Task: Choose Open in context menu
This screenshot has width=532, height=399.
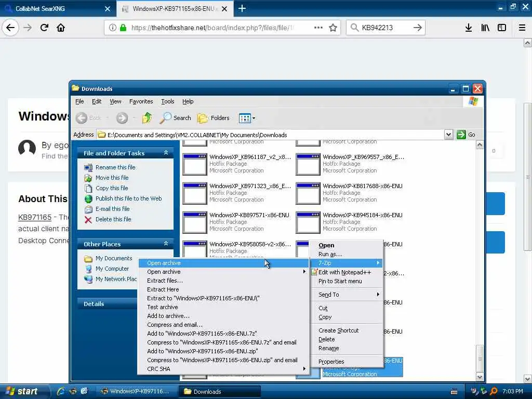Action: click(347, 245)
